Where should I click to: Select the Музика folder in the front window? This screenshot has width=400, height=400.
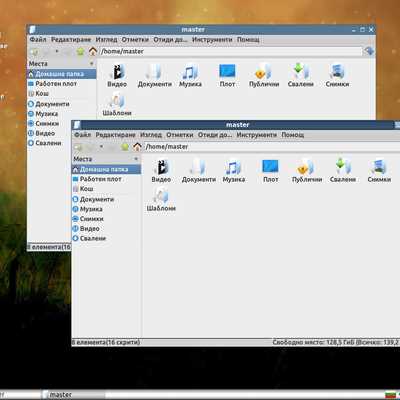click(x=234, y=171)
